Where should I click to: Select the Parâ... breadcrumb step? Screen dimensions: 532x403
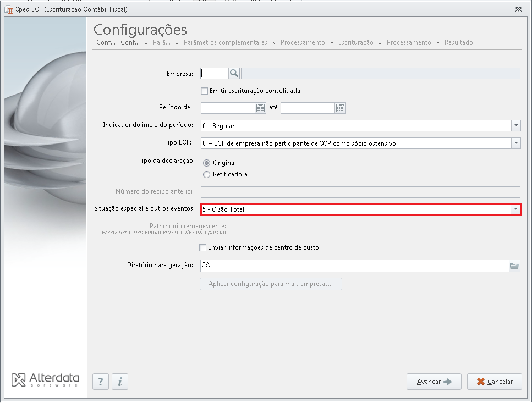pyautogui.click(x=162, y=42)
